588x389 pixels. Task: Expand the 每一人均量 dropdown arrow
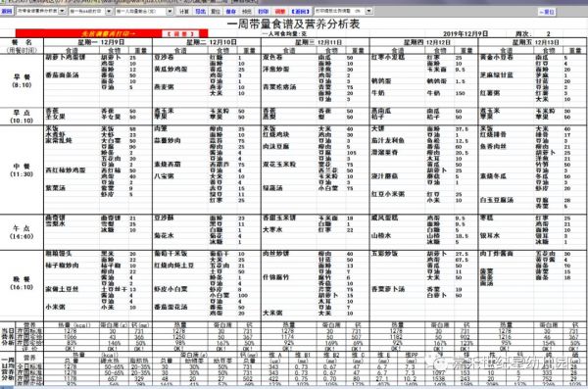(170, 12)
